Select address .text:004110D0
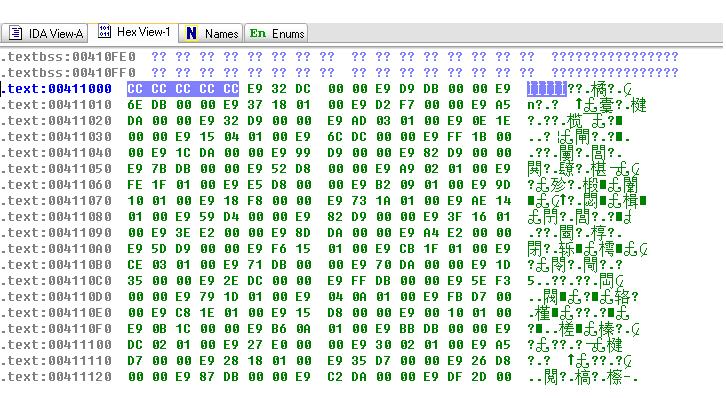The image size is (726, 398). click(56, 297)
